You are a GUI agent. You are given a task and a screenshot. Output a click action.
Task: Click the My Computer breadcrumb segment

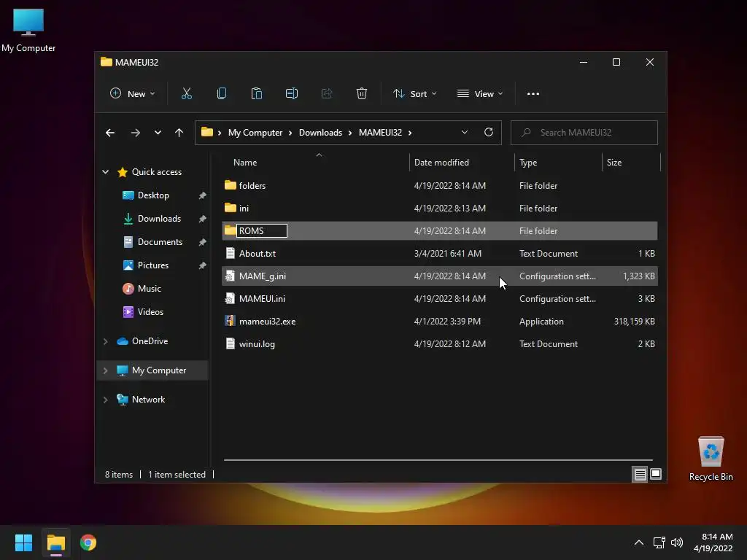point(255,133)
